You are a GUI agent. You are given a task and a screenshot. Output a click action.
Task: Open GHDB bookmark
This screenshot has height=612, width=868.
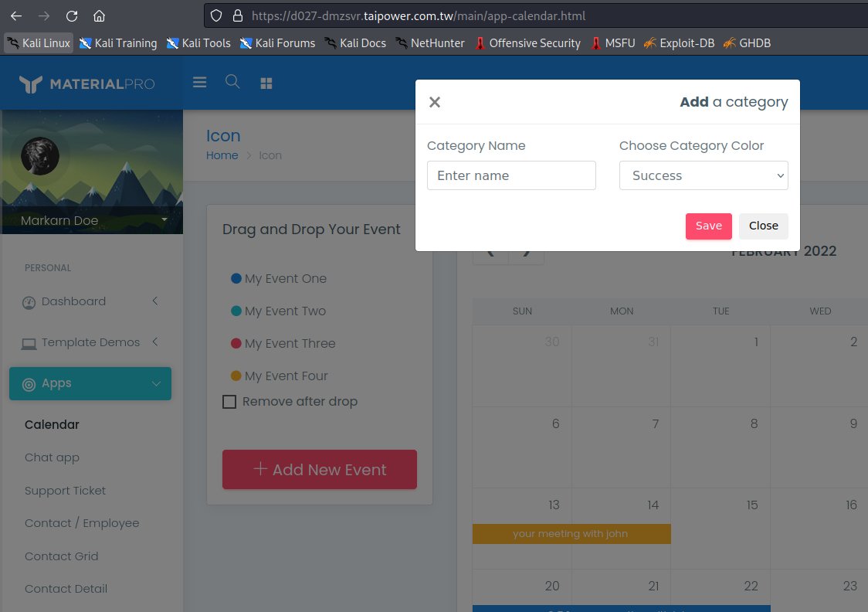(747, 43)
